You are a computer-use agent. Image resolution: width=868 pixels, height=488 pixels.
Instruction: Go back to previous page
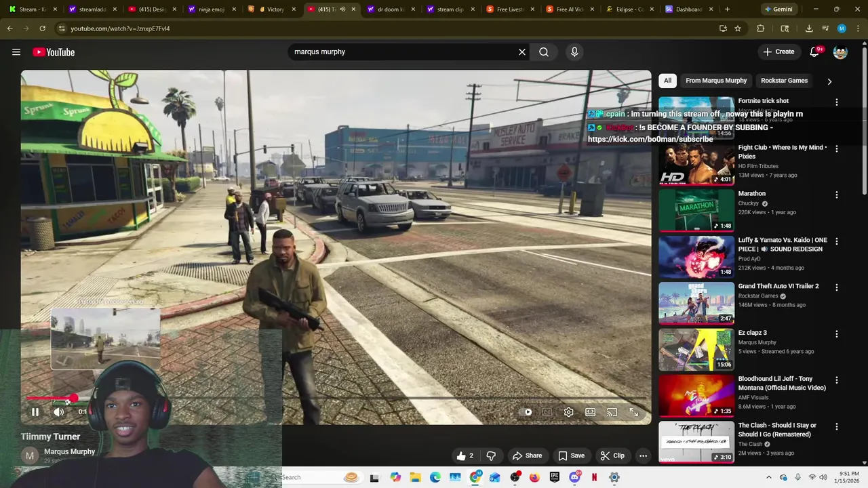[10, 28]
